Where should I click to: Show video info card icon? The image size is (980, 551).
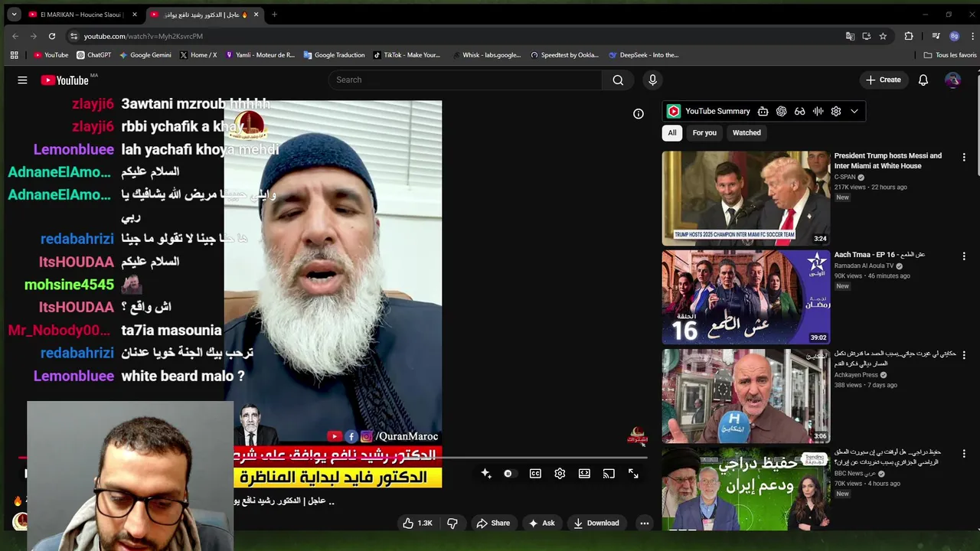click(639, 114)
